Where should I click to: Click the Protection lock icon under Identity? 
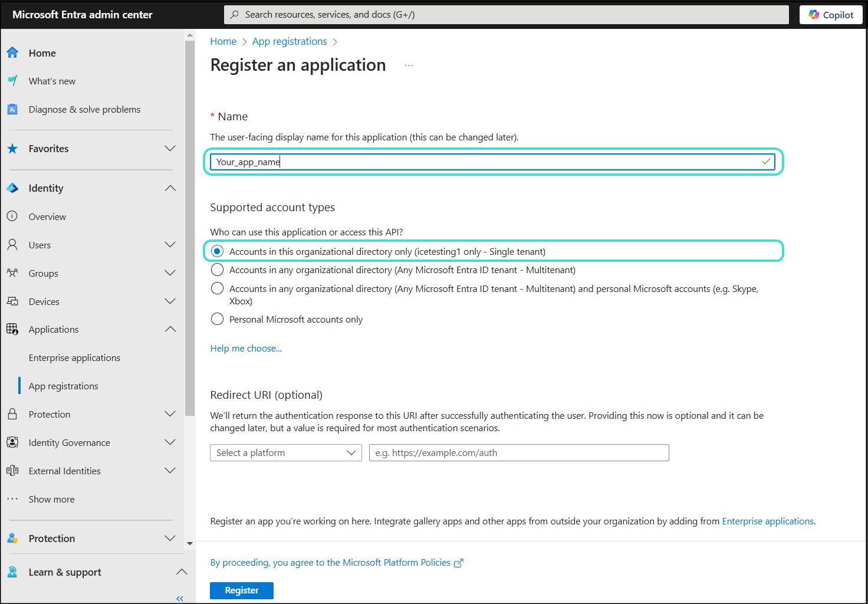[x=12, y=414]
